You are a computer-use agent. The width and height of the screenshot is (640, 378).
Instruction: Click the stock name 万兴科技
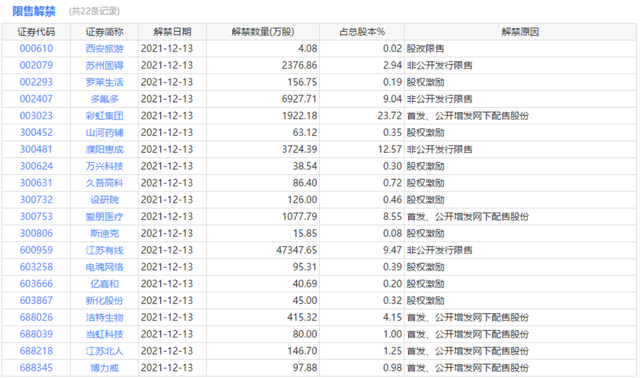click(104, 166)
